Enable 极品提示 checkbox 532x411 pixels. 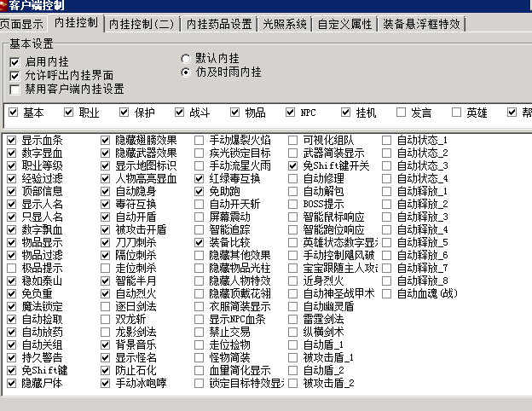[12, 268]
